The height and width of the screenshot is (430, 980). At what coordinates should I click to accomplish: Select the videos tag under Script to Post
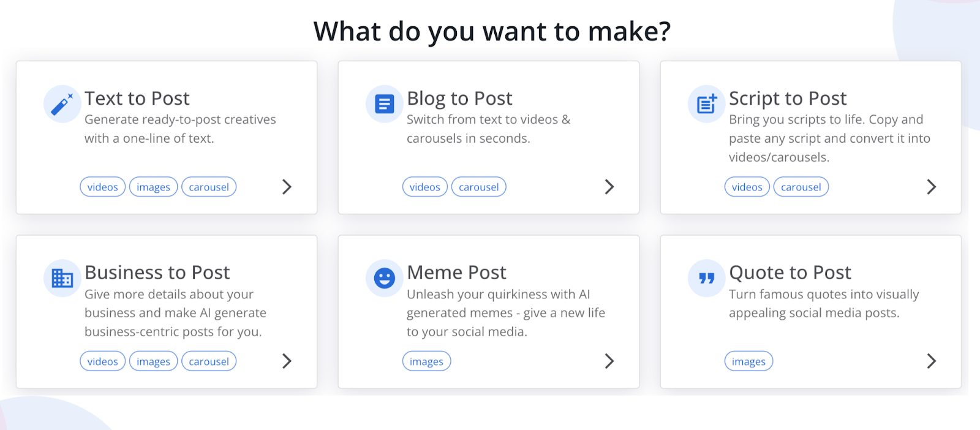[747, 187]
